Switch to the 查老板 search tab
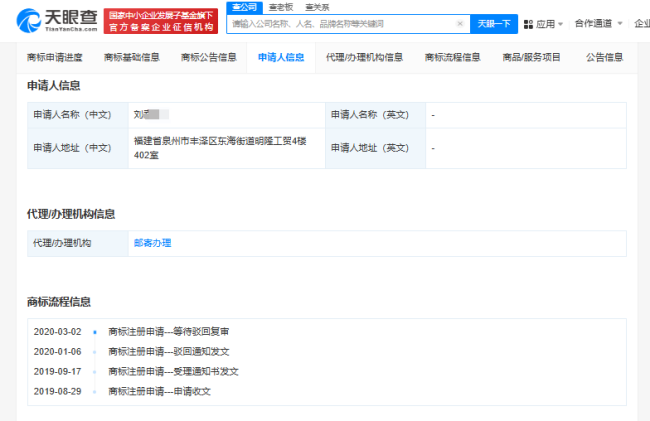The height and width of the screenshot is (421, 650). click(x=281, y=7)
